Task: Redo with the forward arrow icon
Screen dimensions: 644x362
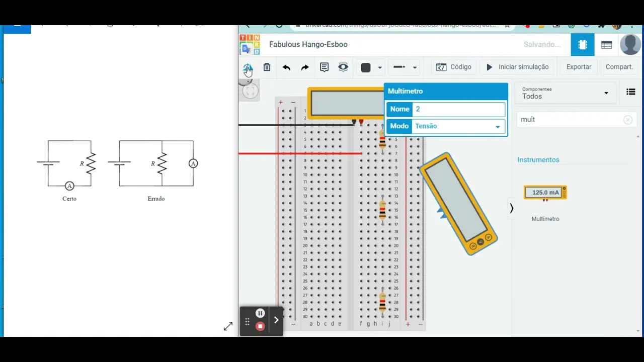Action: [x=305, y=67]
